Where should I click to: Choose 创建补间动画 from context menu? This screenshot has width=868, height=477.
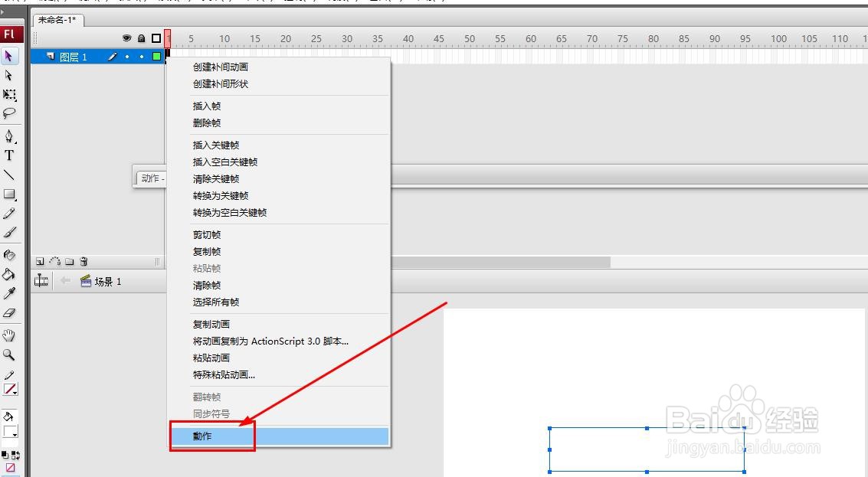click(221, 67)
